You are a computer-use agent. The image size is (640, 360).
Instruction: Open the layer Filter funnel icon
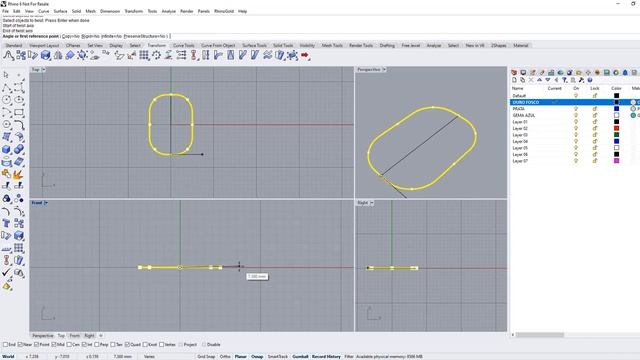pos(564,80)
